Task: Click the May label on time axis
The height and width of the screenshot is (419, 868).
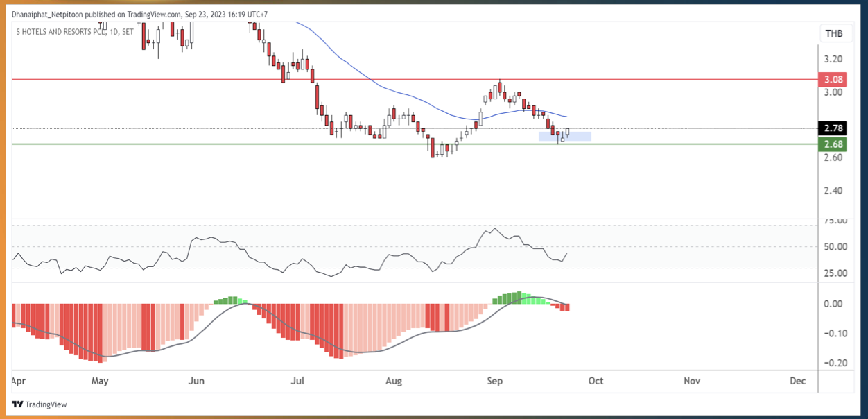Action: (x=100, y=382)
